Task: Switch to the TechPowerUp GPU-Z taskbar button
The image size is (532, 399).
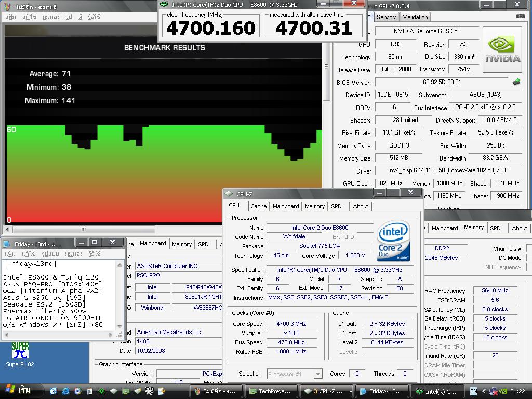Action: (271, 391)
